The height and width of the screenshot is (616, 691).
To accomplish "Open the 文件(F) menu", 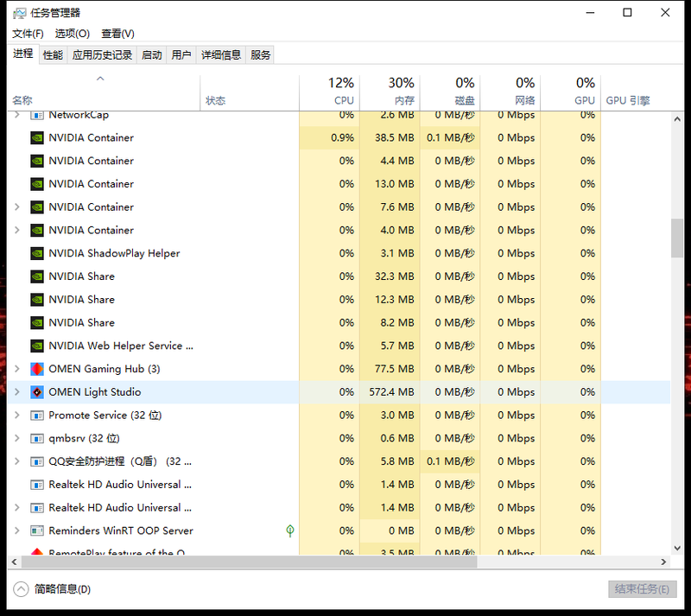I will 28,34.
